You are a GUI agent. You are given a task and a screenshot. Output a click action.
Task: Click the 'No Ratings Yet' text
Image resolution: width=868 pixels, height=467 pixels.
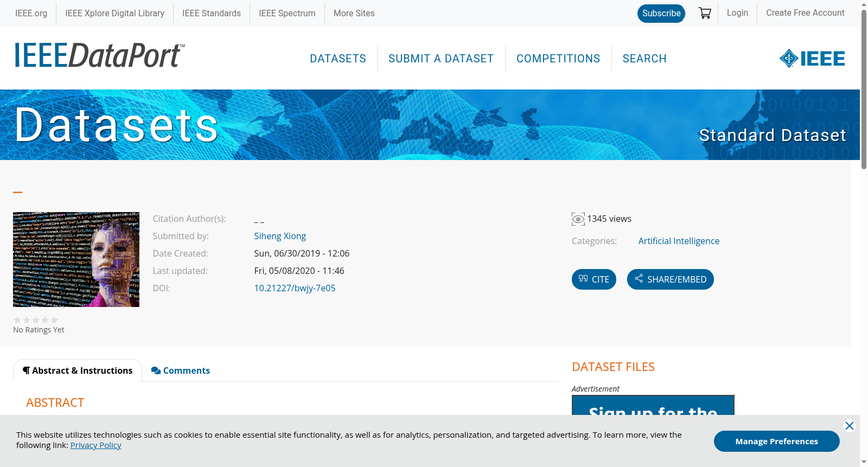39,330
